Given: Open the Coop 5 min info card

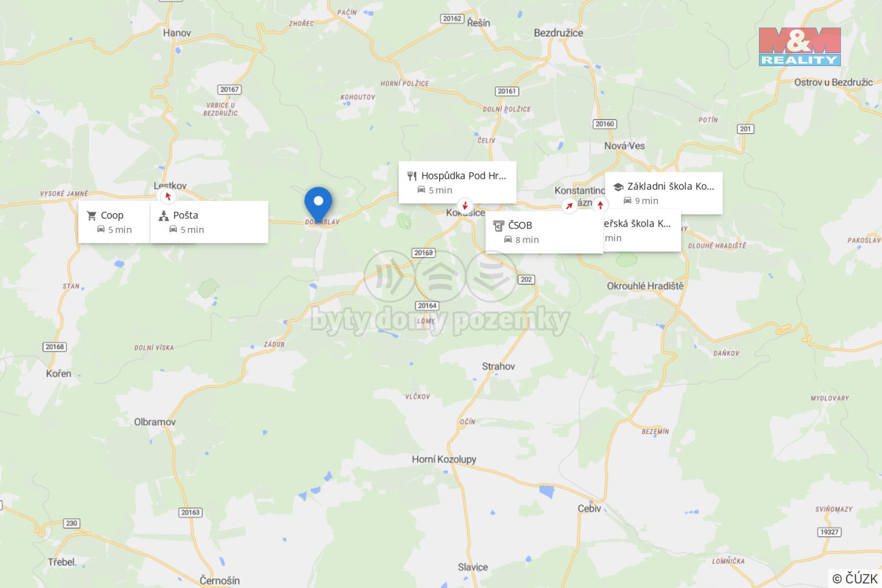Looking at the screenshot, I should click(115, 222).
